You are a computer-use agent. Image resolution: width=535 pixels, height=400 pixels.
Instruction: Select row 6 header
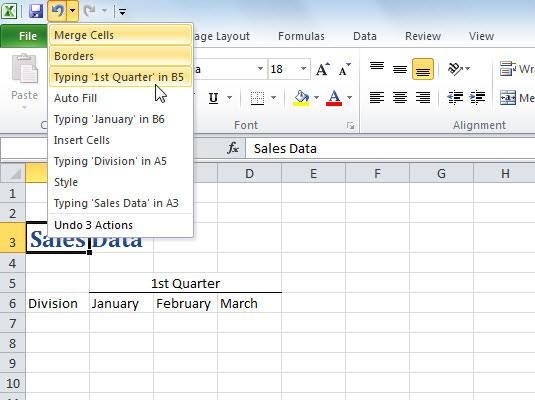pyautogui.click(x=13, y=303)
